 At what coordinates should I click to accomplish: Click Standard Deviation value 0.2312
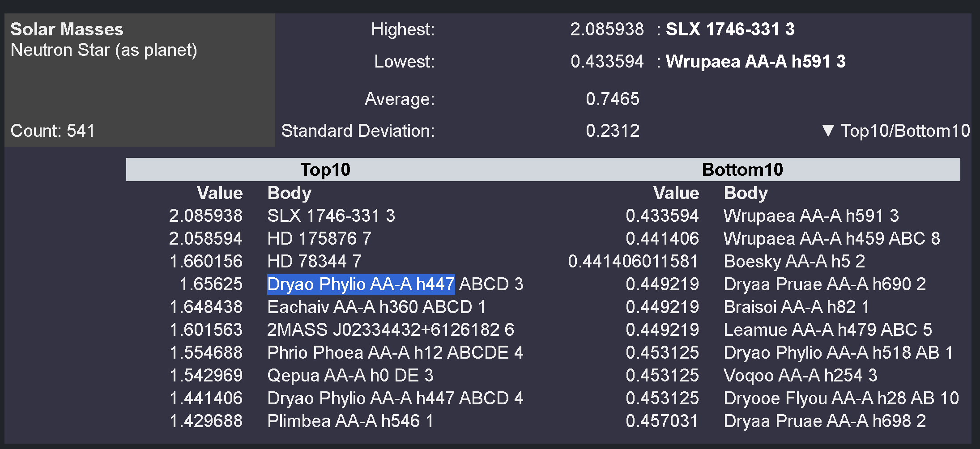click(613, 131)
